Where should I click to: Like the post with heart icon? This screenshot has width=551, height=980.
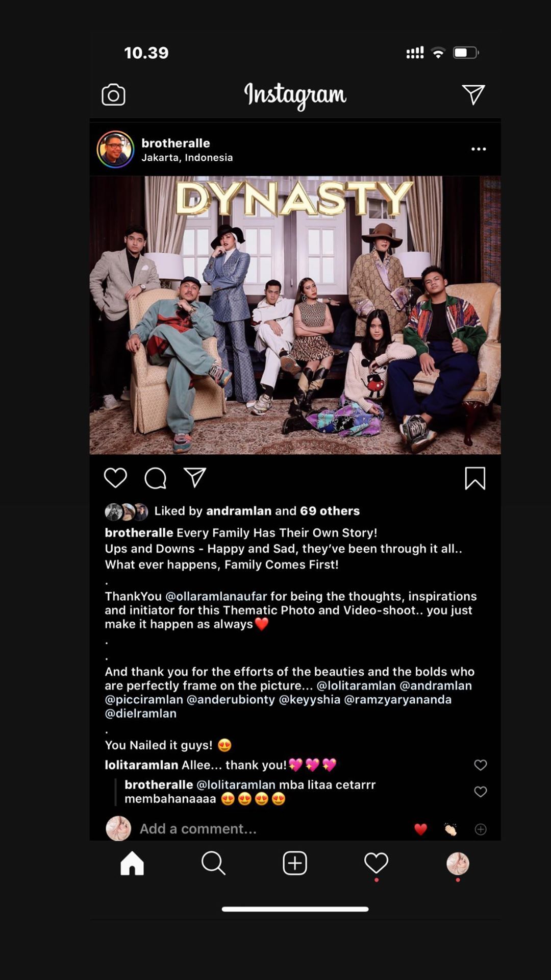115,478
